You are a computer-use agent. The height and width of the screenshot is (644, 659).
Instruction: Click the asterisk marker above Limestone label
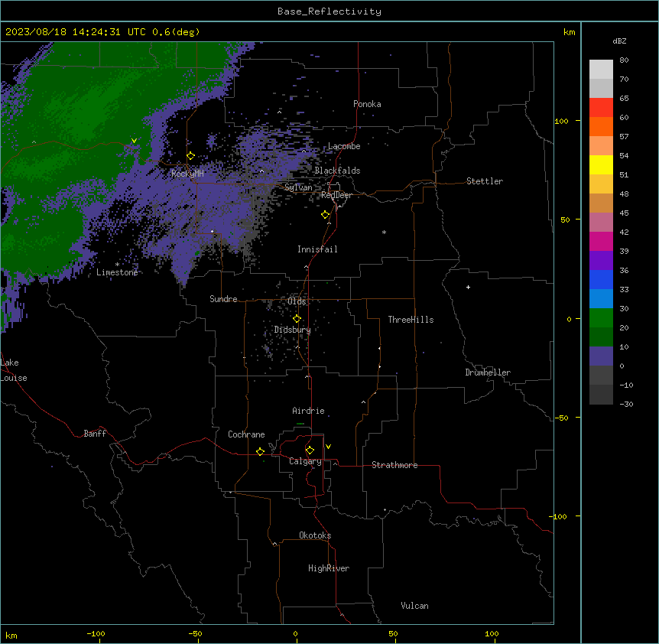117,265
